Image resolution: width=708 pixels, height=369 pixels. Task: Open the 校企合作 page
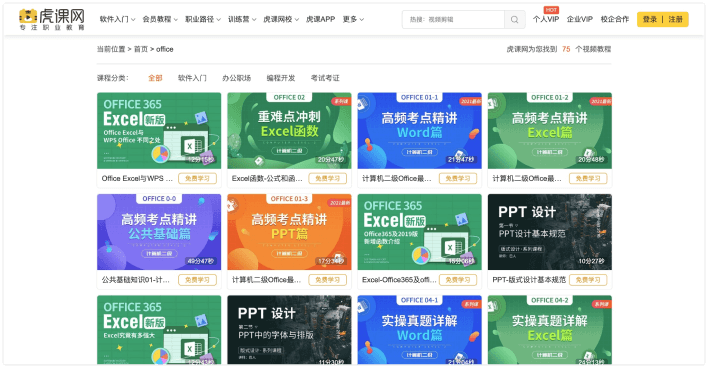[615, 19]
